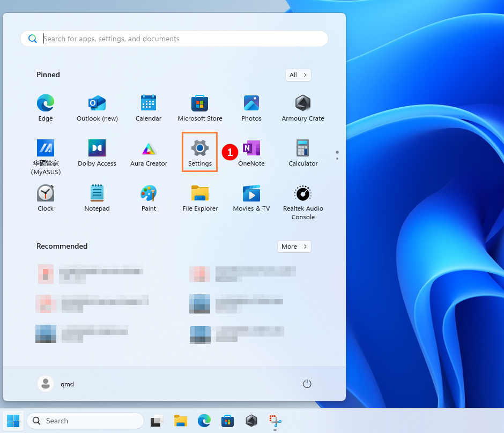Image resolution: width=504 pixels, height=433 pixels.
Task: Go to next pinned apps page dots
Action: 337,155
